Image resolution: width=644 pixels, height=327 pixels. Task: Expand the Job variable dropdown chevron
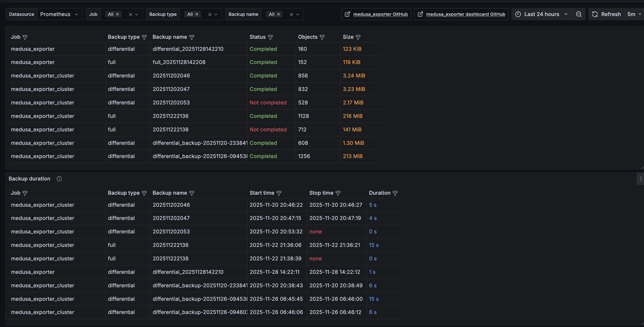coord(137,14)
